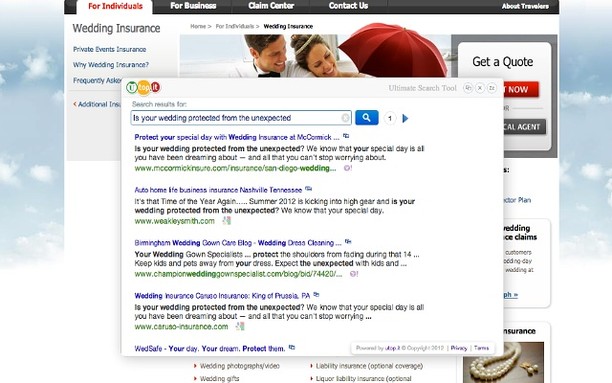Open Nashville Tennessee result new window icon
This screenshot has width=612, height=383.
click(308, 189)
